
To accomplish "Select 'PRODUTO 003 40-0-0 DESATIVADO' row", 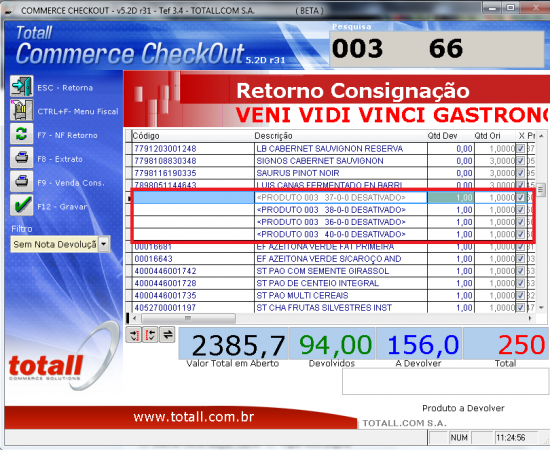I will pyautogui.click(x=331, y=234).
